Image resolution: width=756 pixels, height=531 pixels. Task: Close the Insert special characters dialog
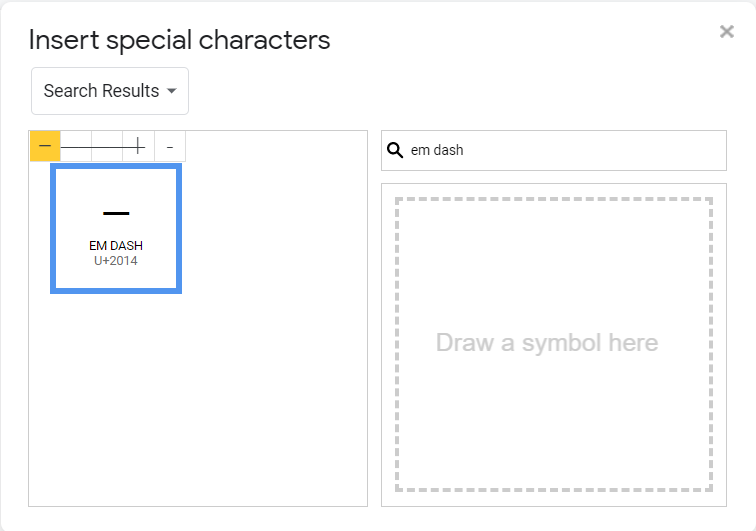tap(727, 32)
